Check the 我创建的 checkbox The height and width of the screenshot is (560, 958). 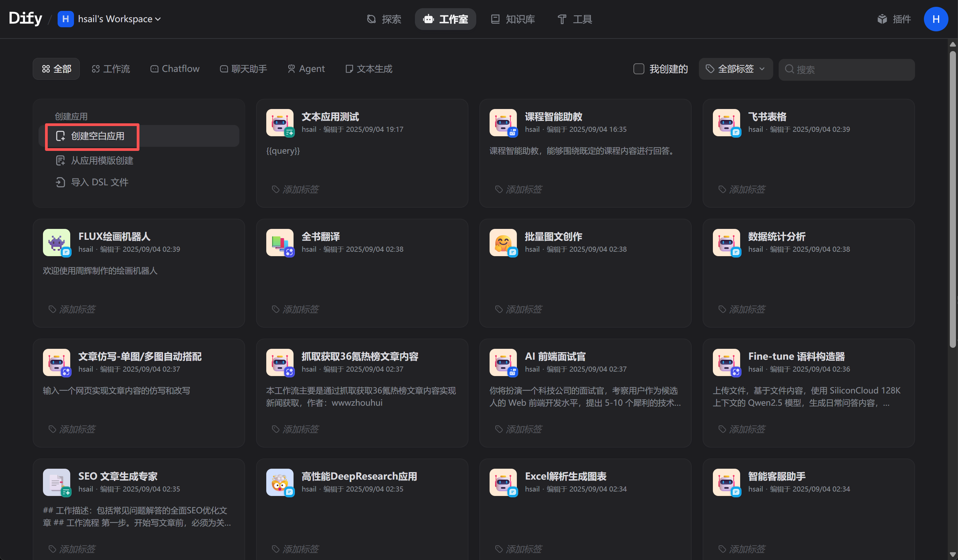click(x=638, y=69)
